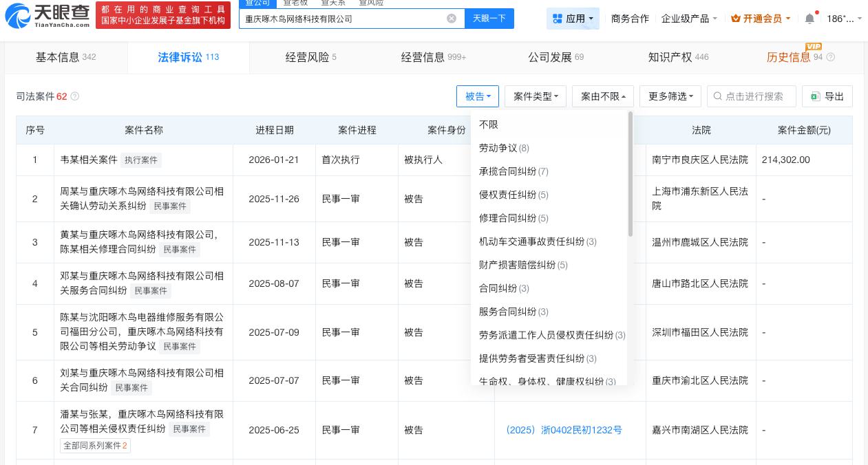Open case link (2025)浙0402民初1232号

[564, 430]
